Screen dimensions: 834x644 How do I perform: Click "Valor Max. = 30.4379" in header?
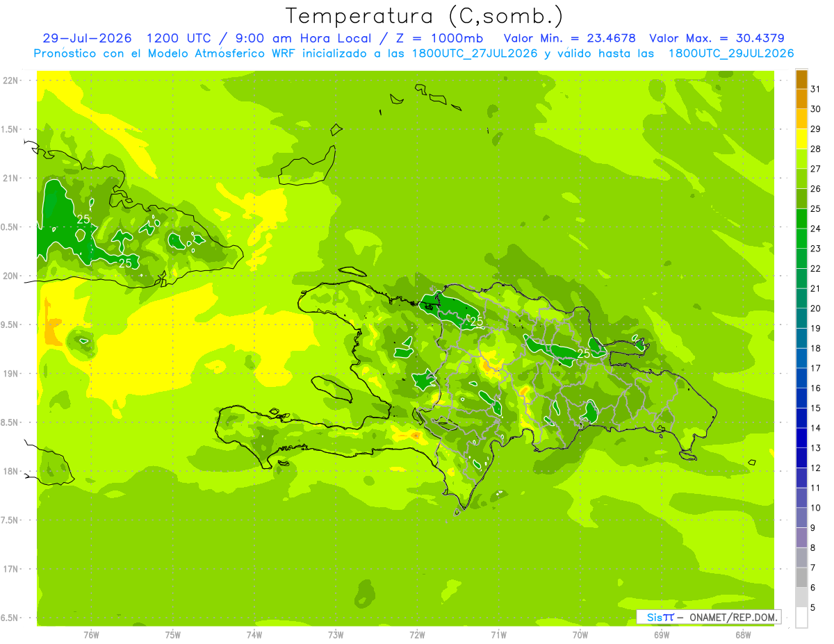[717, 38]
